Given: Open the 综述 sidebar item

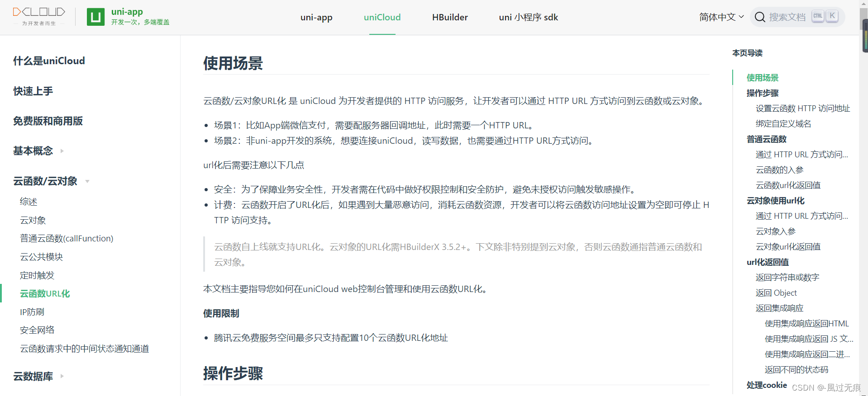Looking at the screenshot, I should [x=29, y=202].
